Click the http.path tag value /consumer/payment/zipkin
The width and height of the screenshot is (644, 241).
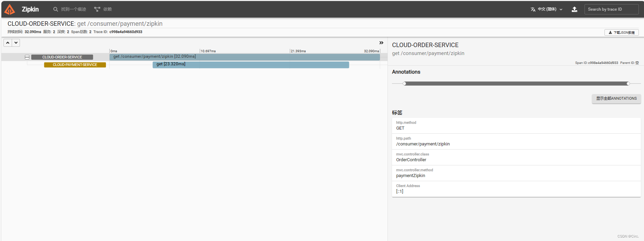click(423, 144)
